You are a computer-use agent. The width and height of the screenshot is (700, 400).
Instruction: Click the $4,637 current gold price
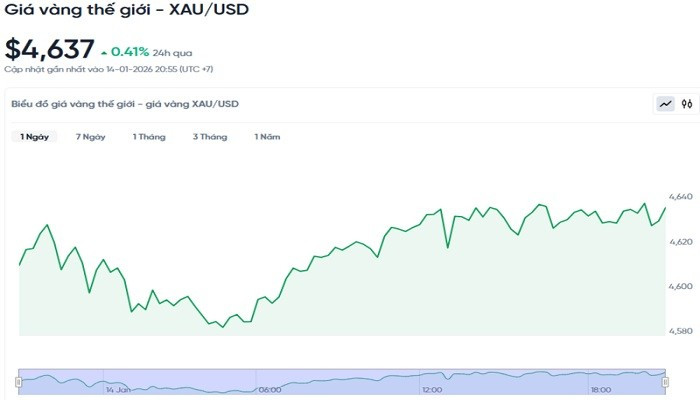(50, 48)
